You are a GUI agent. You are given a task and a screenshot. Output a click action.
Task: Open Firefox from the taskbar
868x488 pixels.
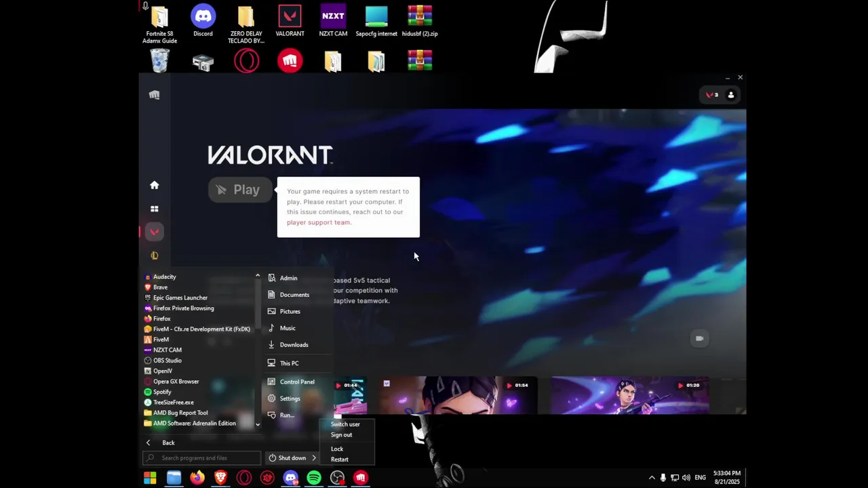(197, 478)
